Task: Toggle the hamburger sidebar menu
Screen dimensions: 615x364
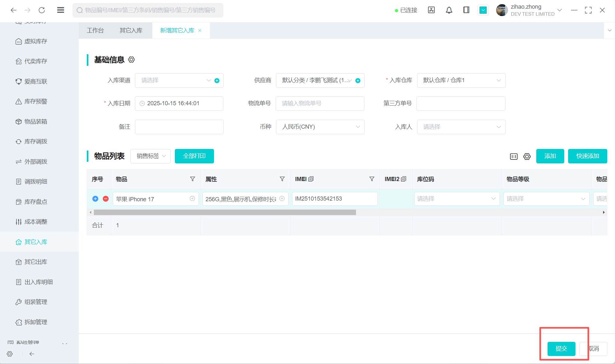Action: click(61, 10)
